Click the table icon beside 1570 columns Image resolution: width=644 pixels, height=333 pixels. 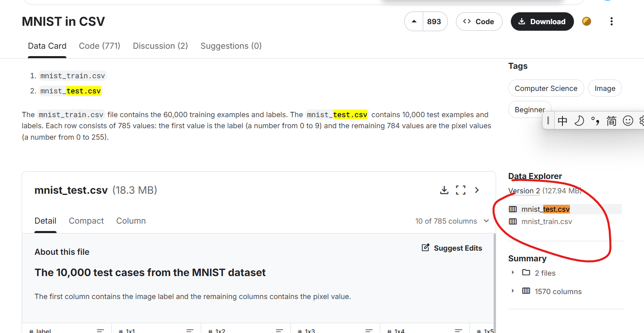(526, 291)
